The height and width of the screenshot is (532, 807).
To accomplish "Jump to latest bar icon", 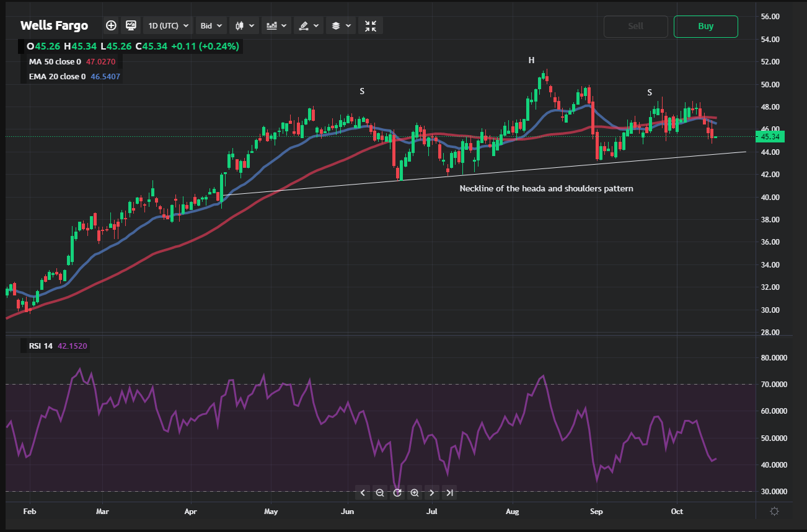I will (x=450, y=493).
